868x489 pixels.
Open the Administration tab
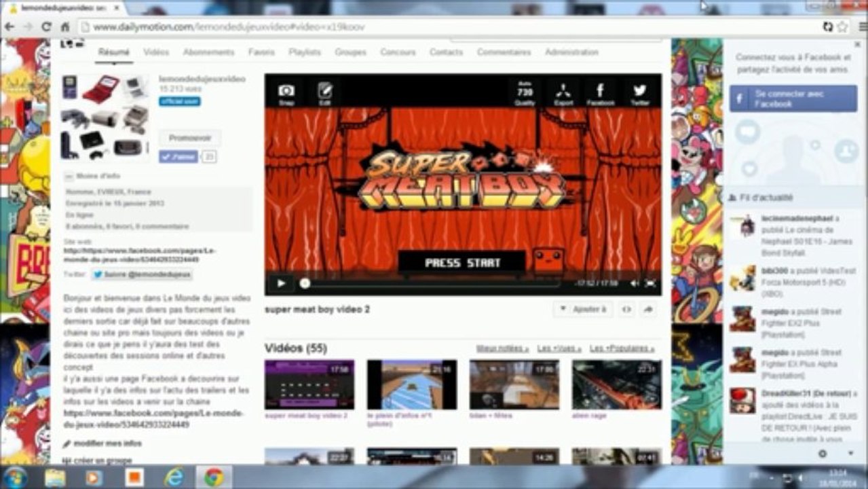point(571,52)
